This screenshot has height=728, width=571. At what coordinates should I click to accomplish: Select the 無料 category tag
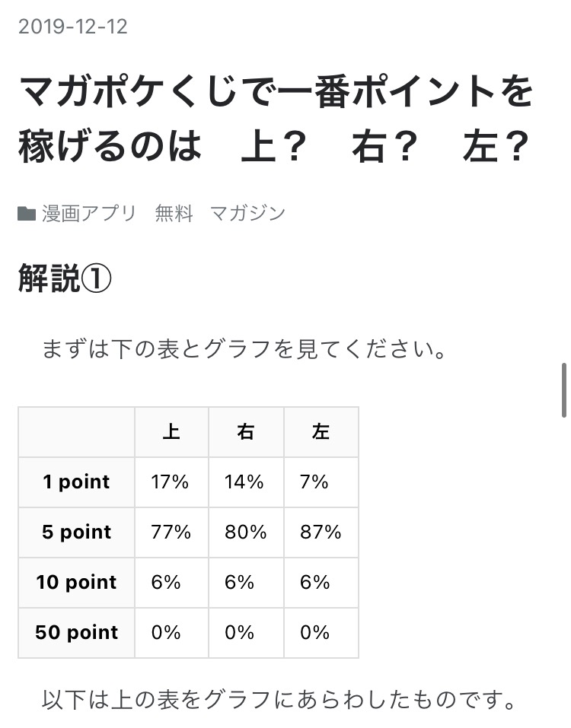click(x=174, y=213)
